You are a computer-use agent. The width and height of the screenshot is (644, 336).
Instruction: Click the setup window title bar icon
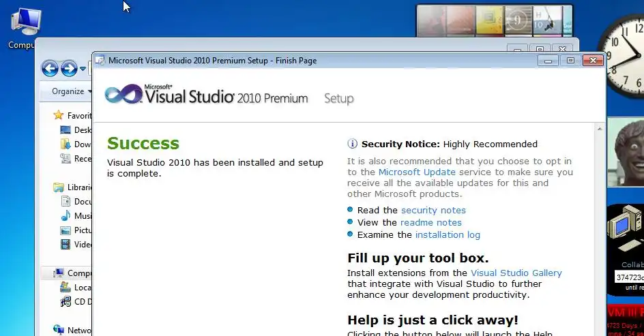(x=100, y=60)
